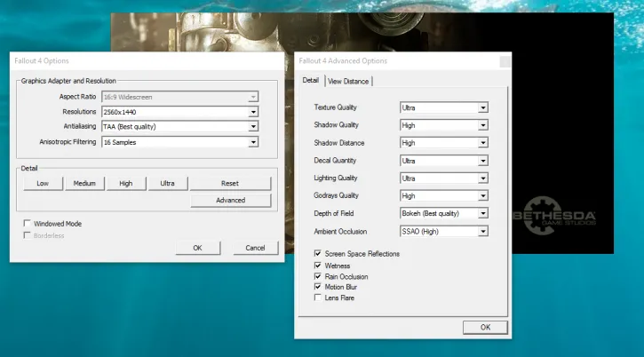The width and height of the screenshot is (644, 357).
Task: Click Cancel in Fallout 4 Options
Action: (x=255, y=248)
